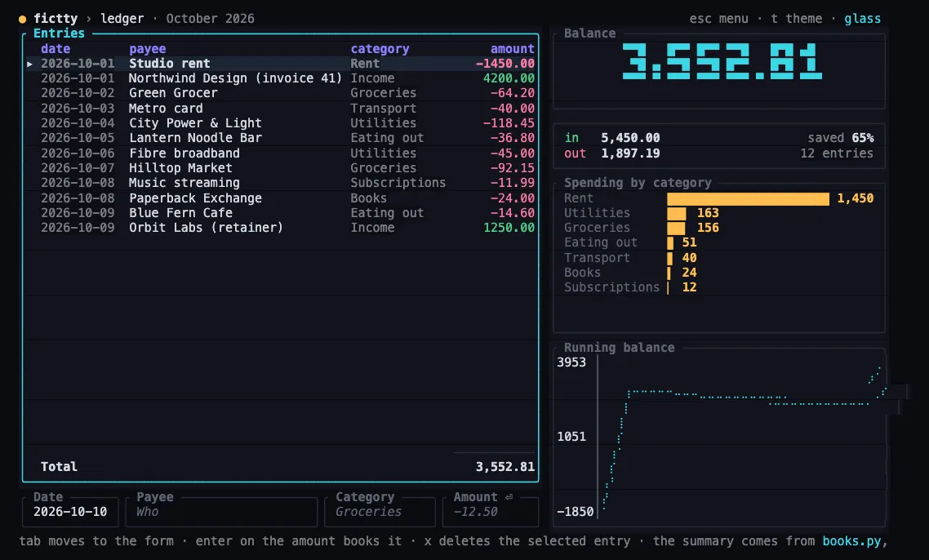Click the Rent spending bar
The height and width of the screenshot is (560, 929).
pyautogui.click(x=749, y=198)
